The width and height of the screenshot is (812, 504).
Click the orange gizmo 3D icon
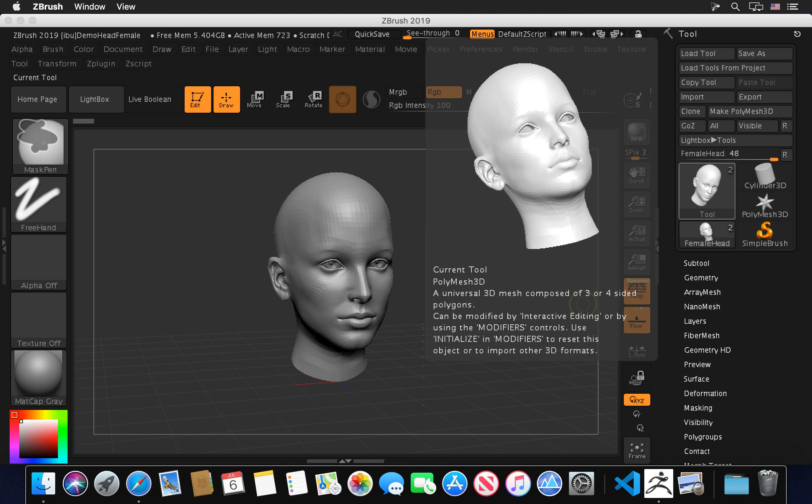pyautogui.click(x=342, y=99)
